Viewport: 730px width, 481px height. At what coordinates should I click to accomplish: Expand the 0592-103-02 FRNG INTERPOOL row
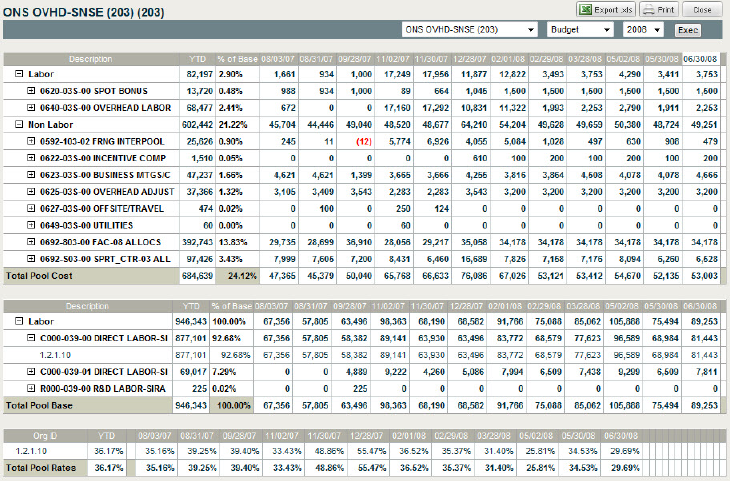(x=31, y=140)
